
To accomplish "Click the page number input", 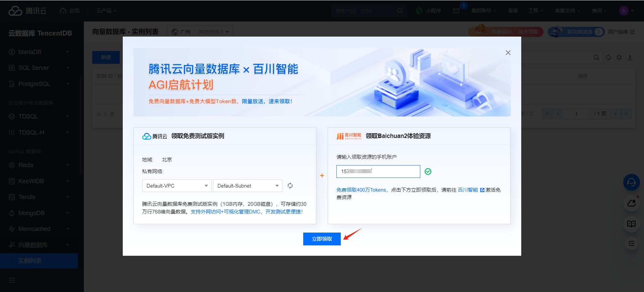I will point(576,114).
